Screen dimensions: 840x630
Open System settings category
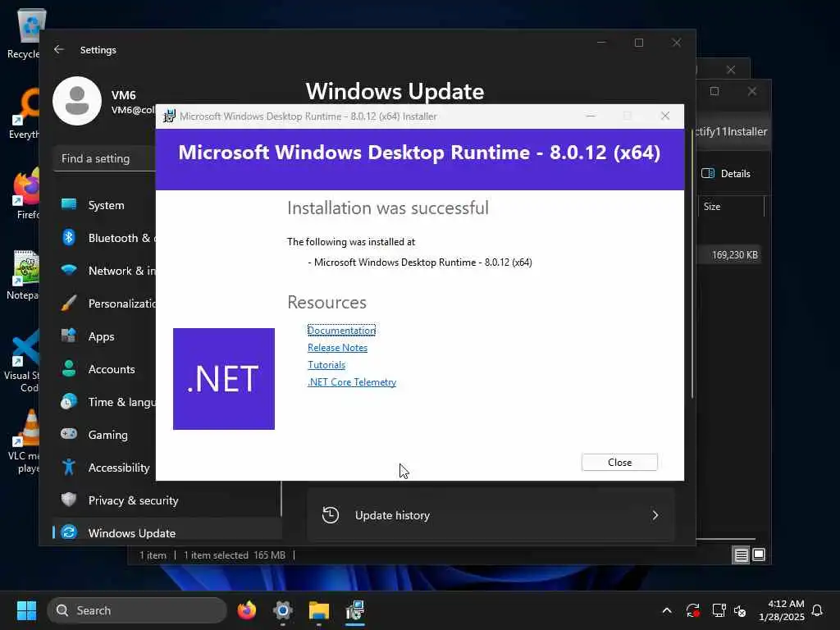(106, 205)
